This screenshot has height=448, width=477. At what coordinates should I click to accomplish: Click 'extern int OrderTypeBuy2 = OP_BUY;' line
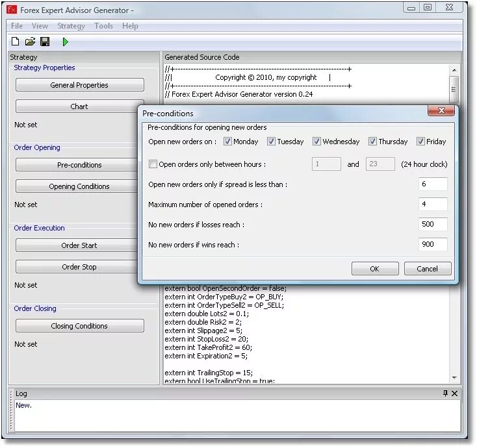pos(224,297)
